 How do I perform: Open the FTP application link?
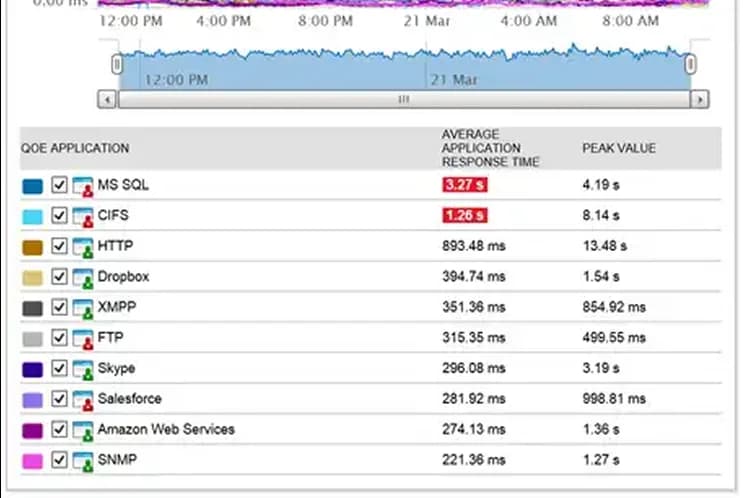point(111,337)
